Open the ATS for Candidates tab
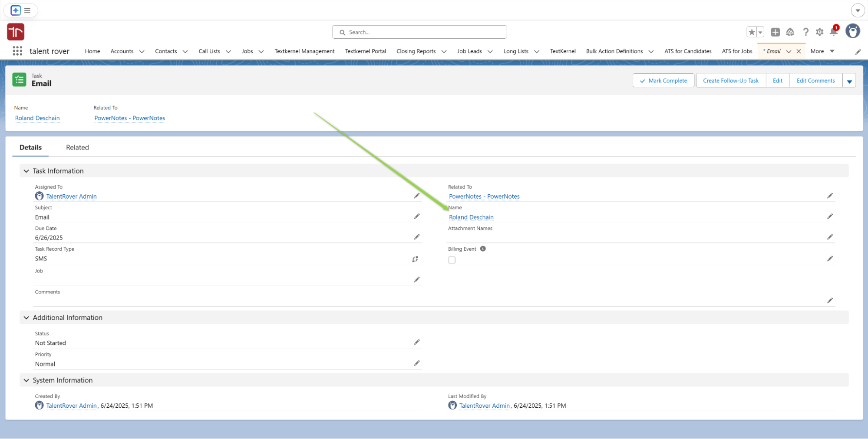This screenshot has height=439, width=868. point(688,51)
